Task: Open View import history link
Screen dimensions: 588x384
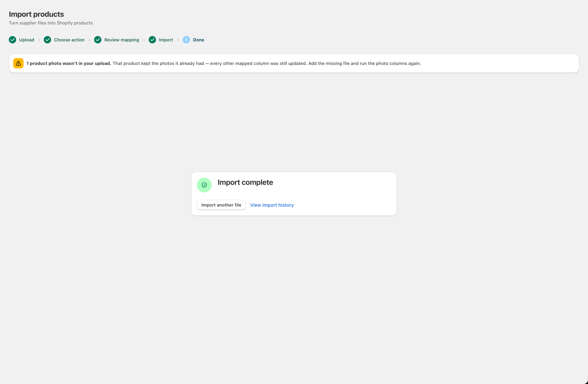Action: [272, 205]
